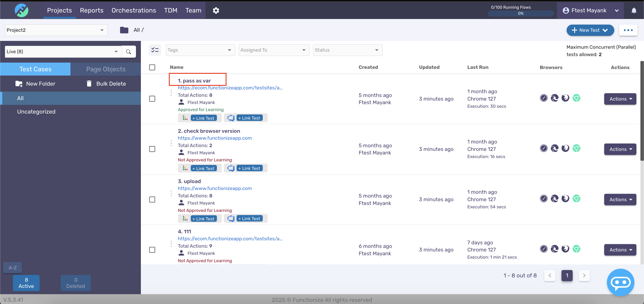This screenshot has width=644, height=304.
Task: Click drag handle dots for upload test
Action: point(171,193)
